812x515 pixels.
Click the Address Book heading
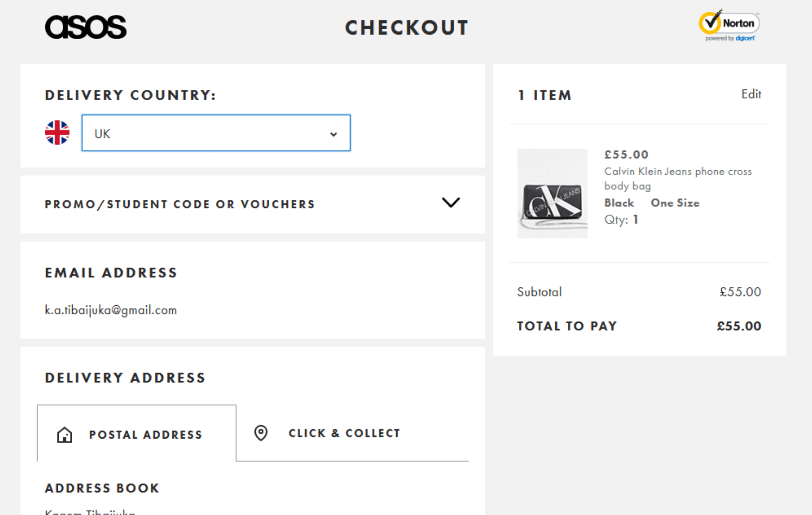[x=102, y=488]
